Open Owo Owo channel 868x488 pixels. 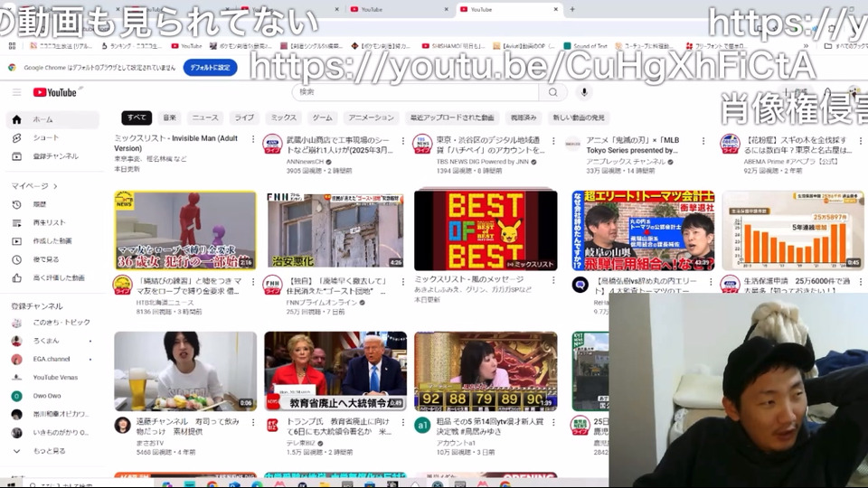coord(52,396)
